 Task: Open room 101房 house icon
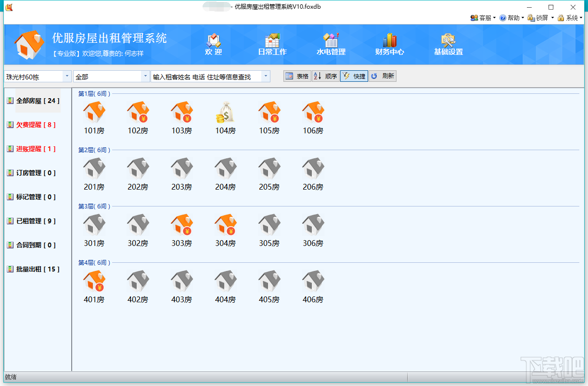point(94,112)
